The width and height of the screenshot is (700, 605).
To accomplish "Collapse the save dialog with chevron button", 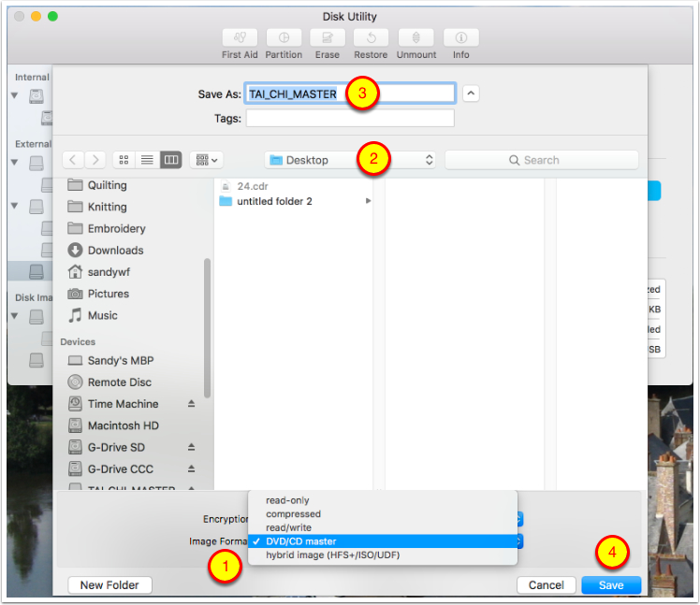I will [471, 94].
